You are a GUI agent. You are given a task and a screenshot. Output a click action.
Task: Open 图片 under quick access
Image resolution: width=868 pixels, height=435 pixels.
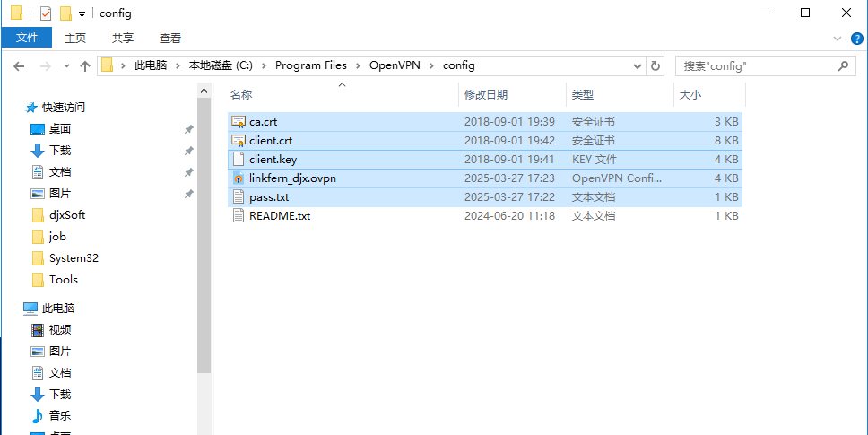pos(60,194)
